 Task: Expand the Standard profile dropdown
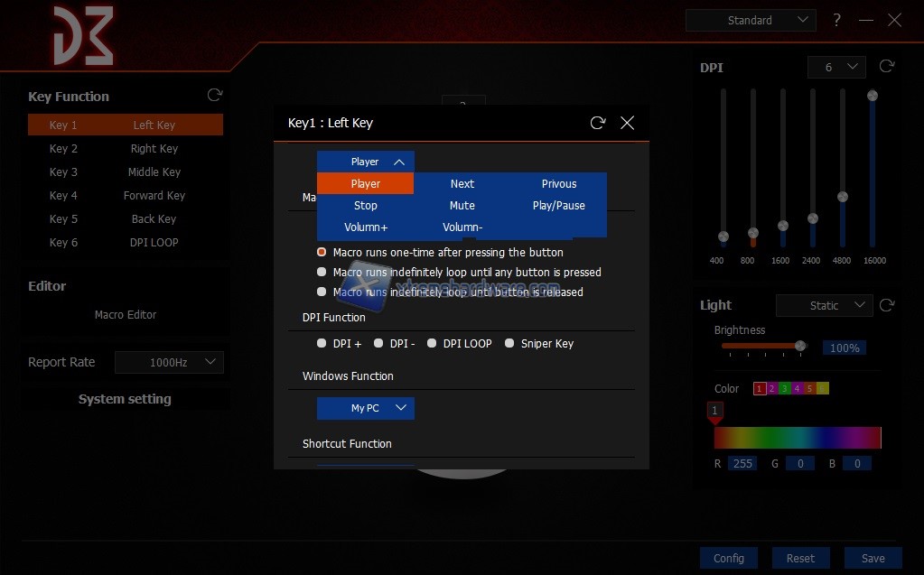(750, 20)
